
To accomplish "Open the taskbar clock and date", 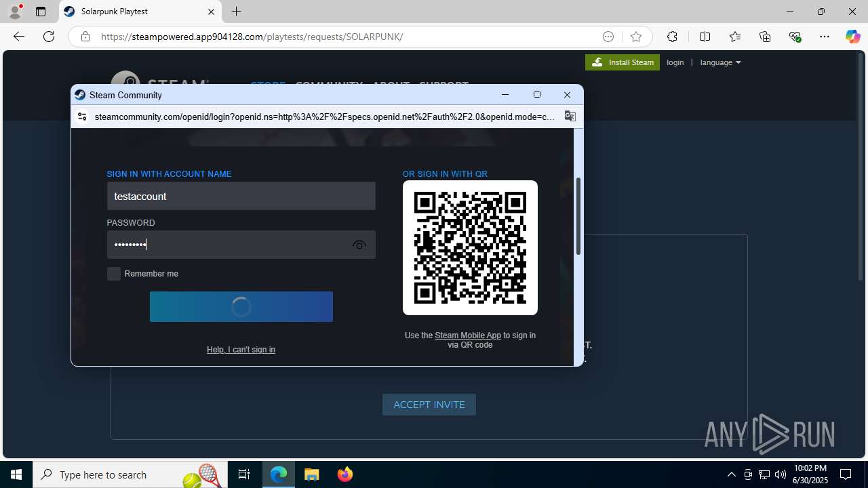I will tap(810, 474).
